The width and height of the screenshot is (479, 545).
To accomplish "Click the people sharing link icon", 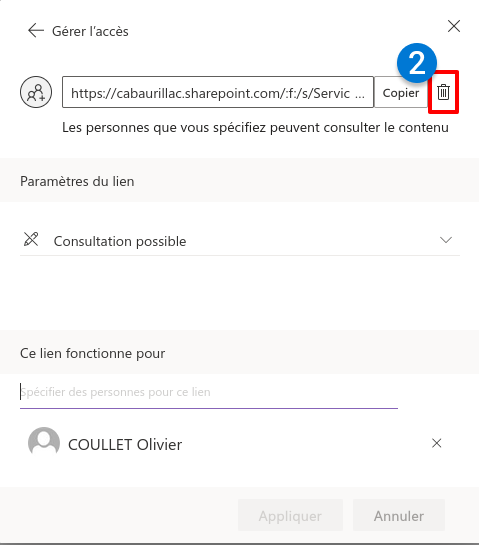I will pyautogui.click(x=36, y=92).
